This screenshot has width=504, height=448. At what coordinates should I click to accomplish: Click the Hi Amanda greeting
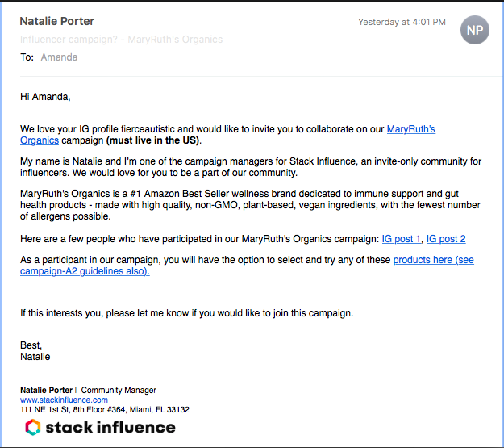click(x=45, y=97)
